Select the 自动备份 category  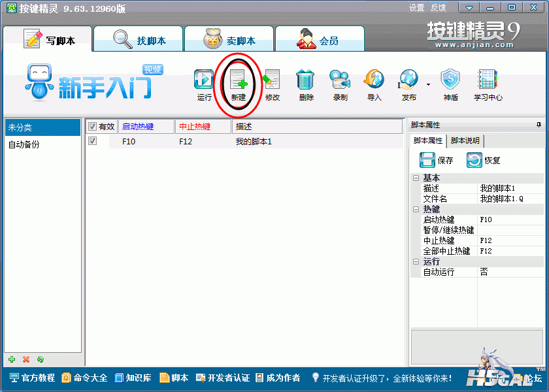coord(42,144)
